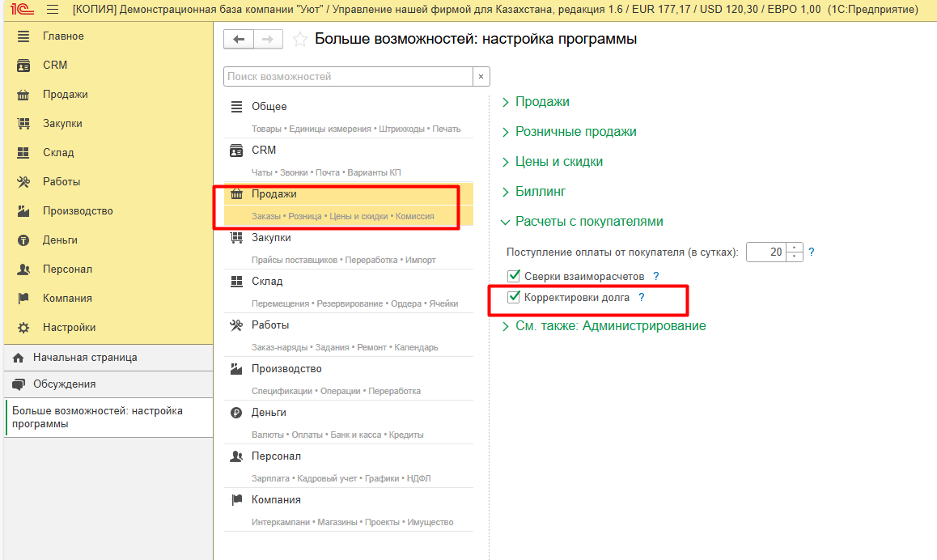
Task: Click the Деньги coin icon in sidebar
Action: click(23, 240)
